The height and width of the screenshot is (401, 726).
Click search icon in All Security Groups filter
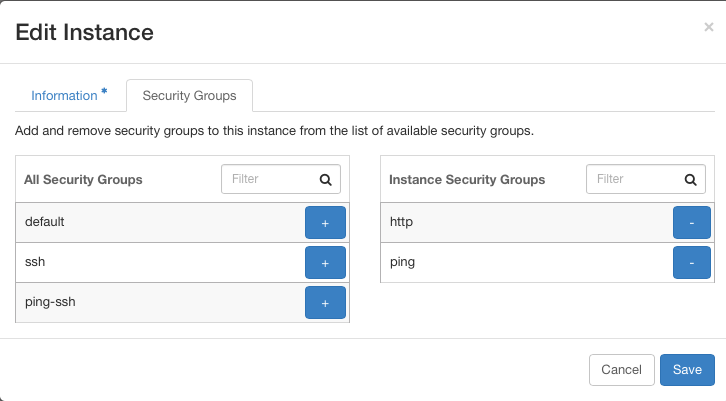[326, 180]
